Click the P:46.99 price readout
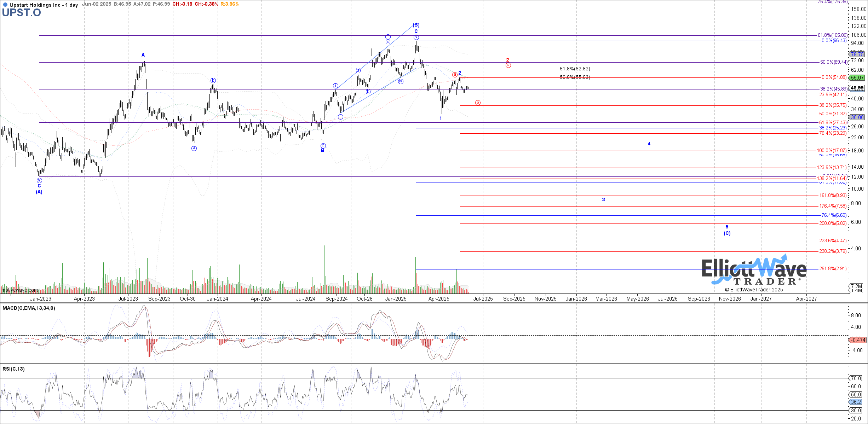Screen dimensions: 868x424 [x=161, y=4]
